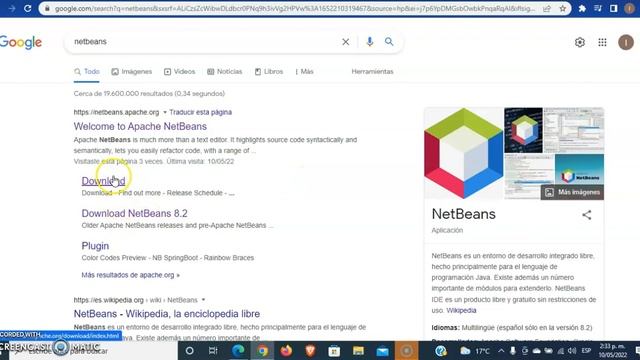The width and height of the screenshot is (640, 360).
Task: Open the media control toolbar icon
Action: click(x=598, y=8)
